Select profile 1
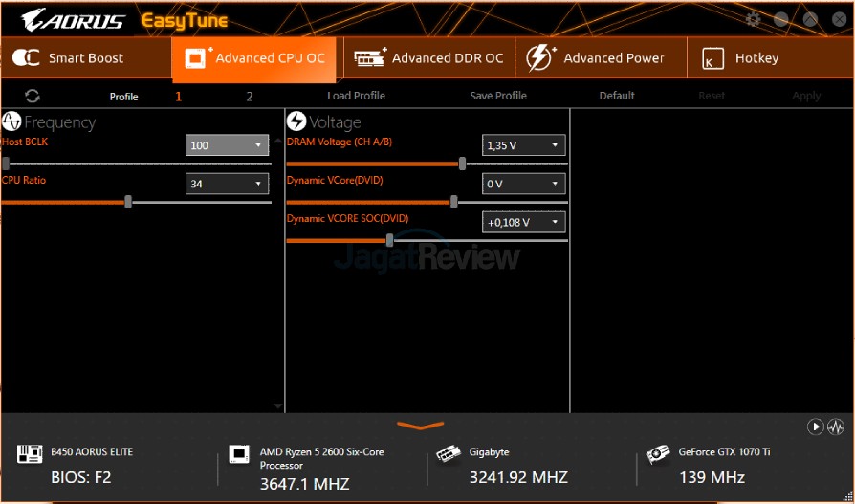Viewport: 855px width, 504px height. point(178,97)
